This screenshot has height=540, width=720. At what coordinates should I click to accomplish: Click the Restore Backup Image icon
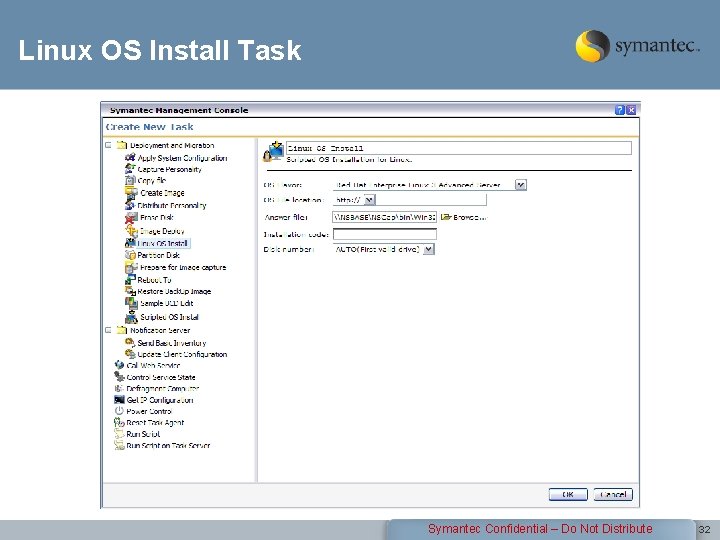click(130, 291)
